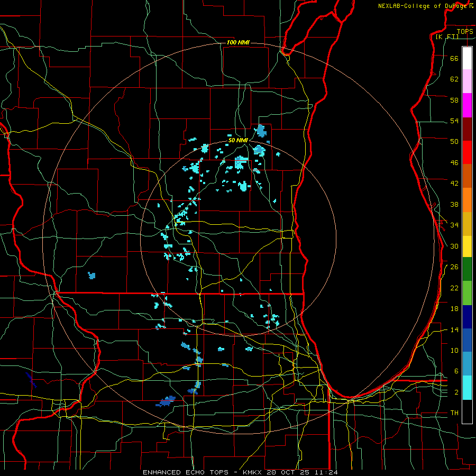Click the '42' legend value
Screen dimensions: 476x476
(454, 184)
